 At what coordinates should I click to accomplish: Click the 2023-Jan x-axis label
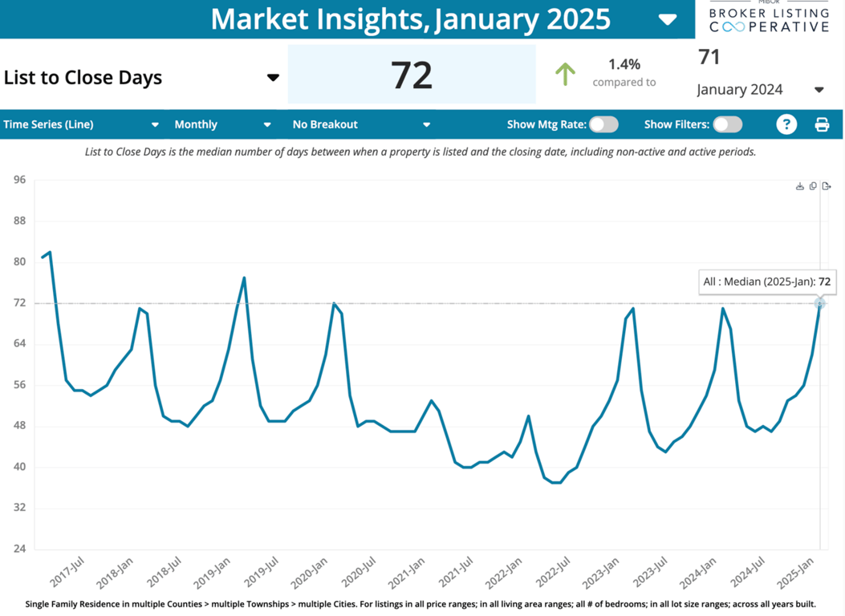pos(601,573)
